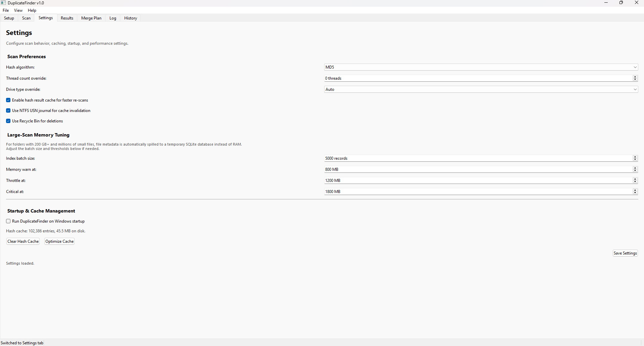Decrease the thread count override value
Screen dimensions: 644x346
pos(635,80)
